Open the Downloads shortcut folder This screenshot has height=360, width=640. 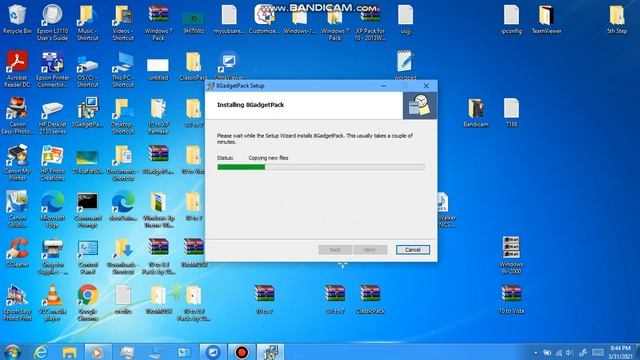pos(123,256)
